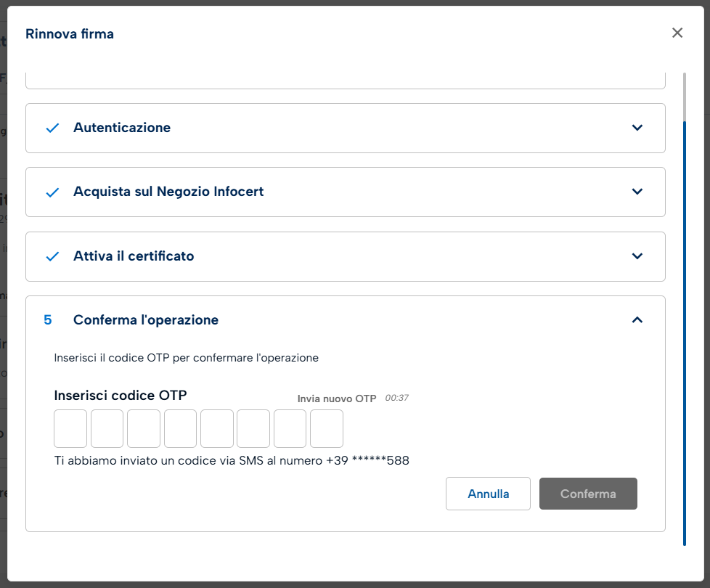This screenshot has height=588, width=710.
Task: Request a new OTP code
Action: coord(336,399)
